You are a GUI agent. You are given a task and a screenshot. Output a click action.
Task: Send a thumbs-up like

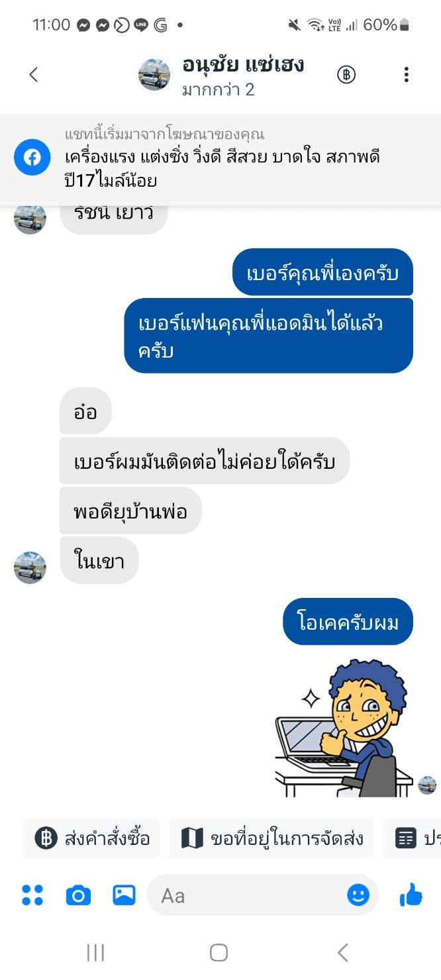pos(411,895)
